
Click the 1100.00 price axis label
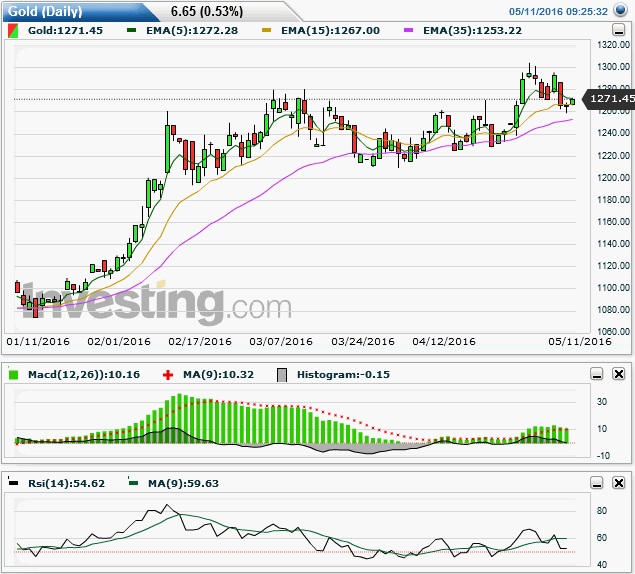613,288
